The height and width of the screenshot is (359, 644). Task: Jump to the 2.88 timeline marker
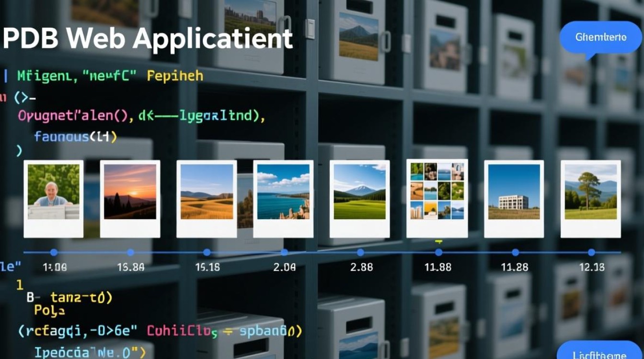(360, 252)
